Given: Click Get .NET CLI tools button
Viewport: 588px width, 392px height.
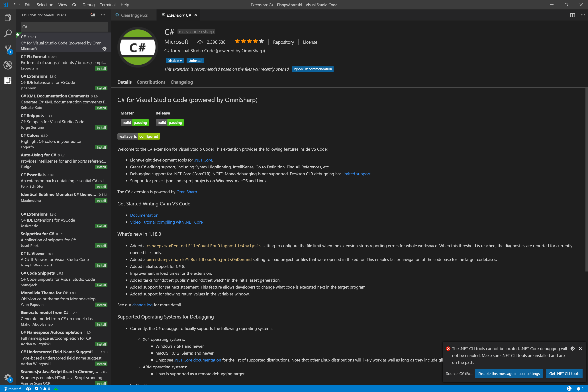Looking at the screenshot, I should click(x=564, y=373).
